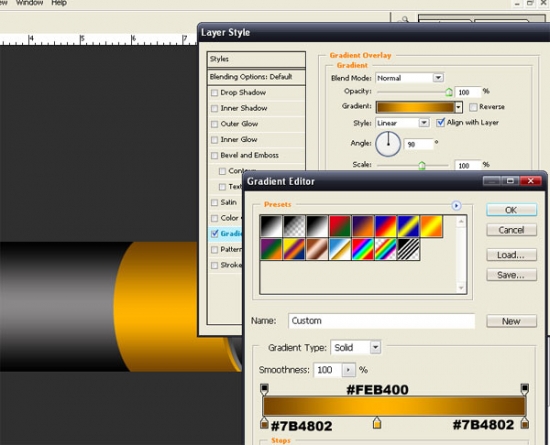Choose the transparent stripes gradient preset
The width and height of the screenshot is (550, 445).
tap(409, 249)
